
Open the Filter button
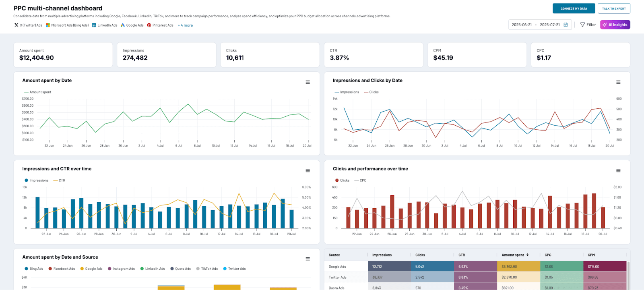coord(588,25)
